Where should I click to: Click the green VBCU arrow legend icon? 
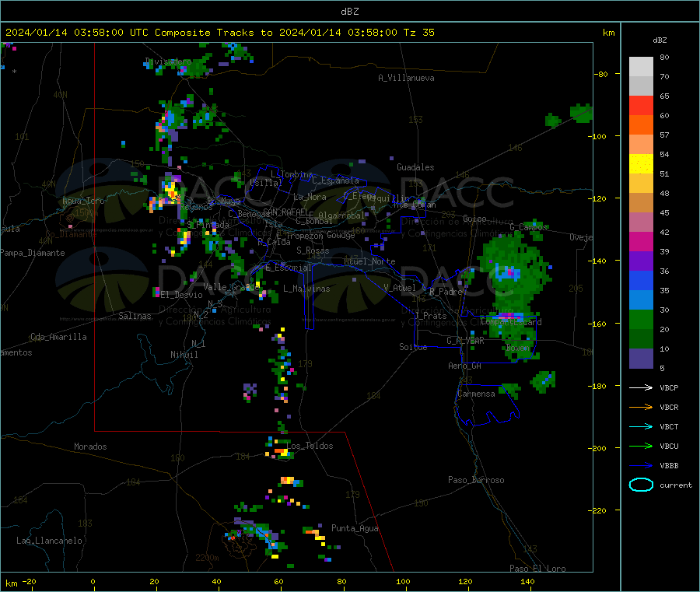coord(641,446)
